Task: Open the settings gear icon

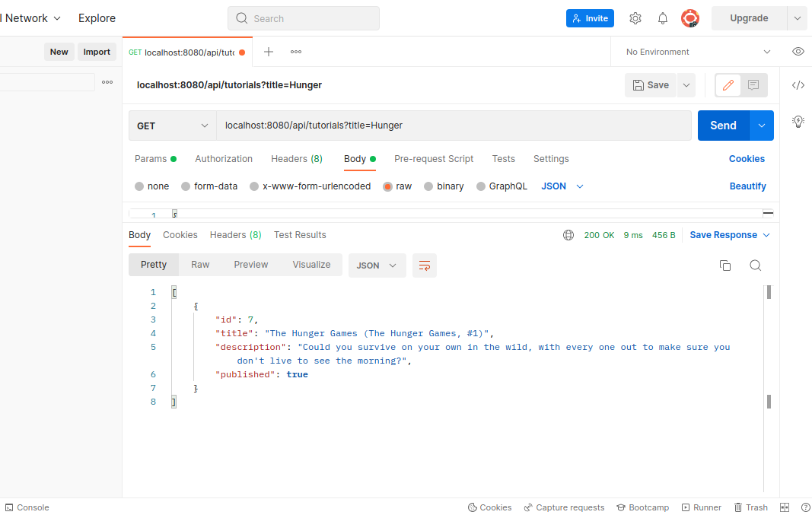Action: point(635,18)
